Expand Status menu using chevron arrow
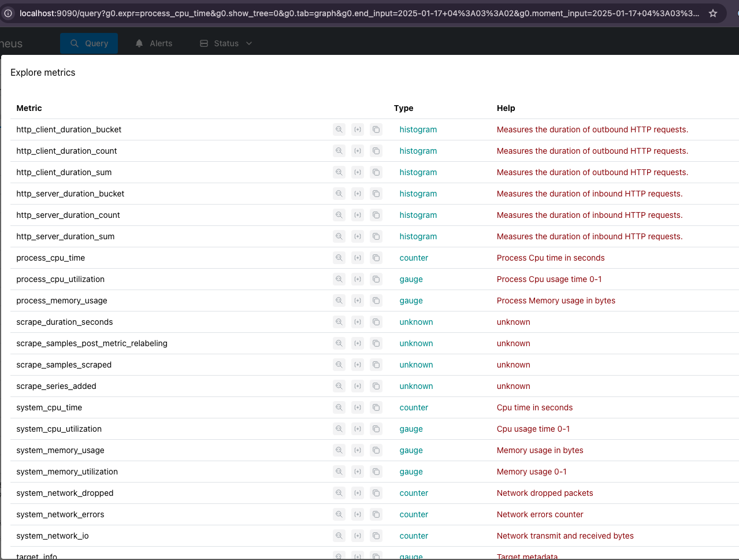Image resolution: width=739 pixels, height=560 pixels. coord(249,43)
